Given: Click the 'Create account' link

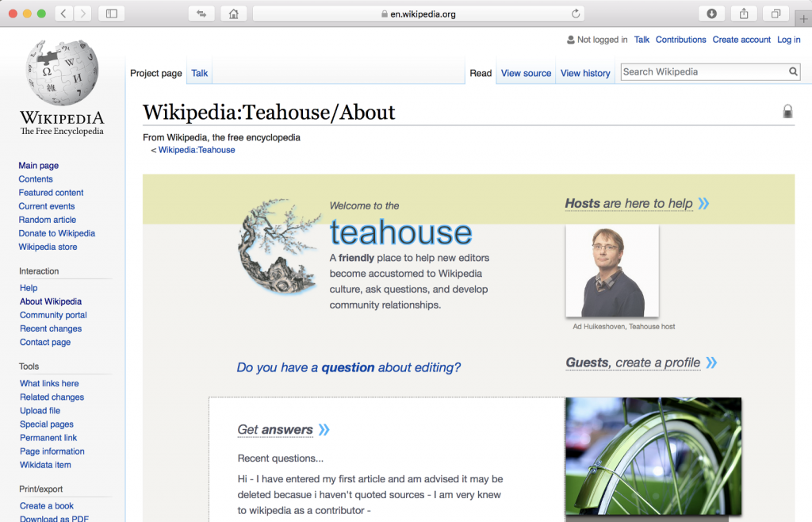Looking at the screenshot, I should click(x=741, y=40).
